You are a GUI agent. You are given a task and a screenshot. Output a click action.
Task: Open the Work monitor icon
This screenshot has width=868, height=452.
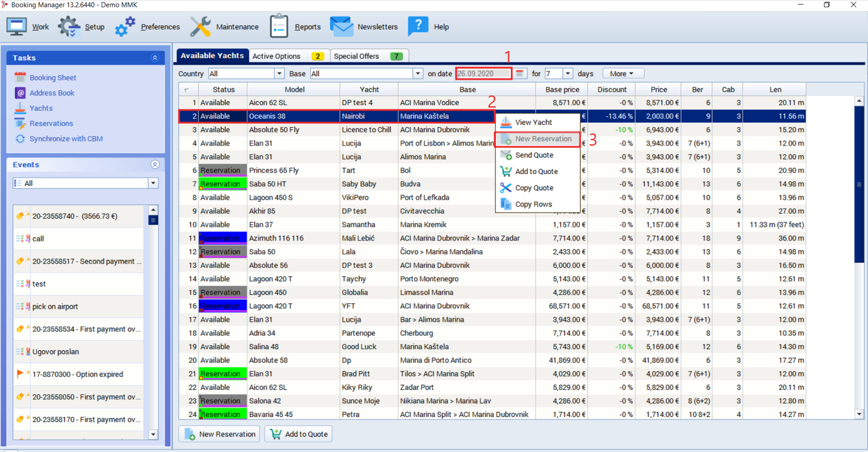point(16,27)
